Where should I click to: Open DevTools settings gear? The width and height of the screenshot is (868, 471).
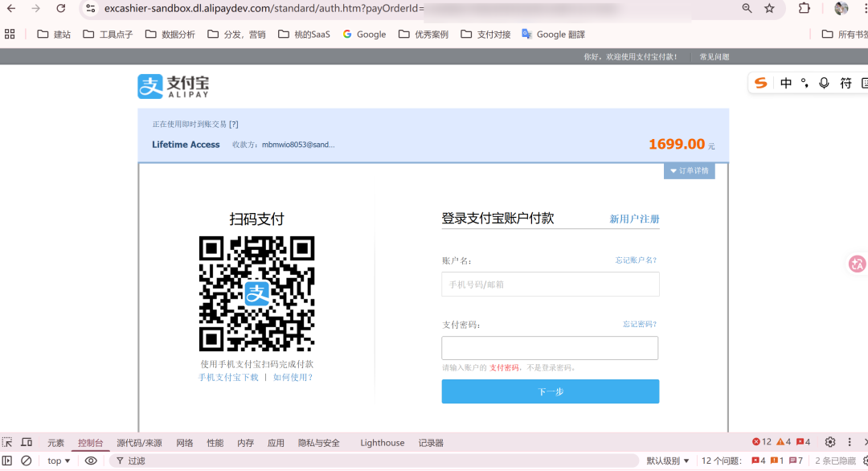click(830, 441)
